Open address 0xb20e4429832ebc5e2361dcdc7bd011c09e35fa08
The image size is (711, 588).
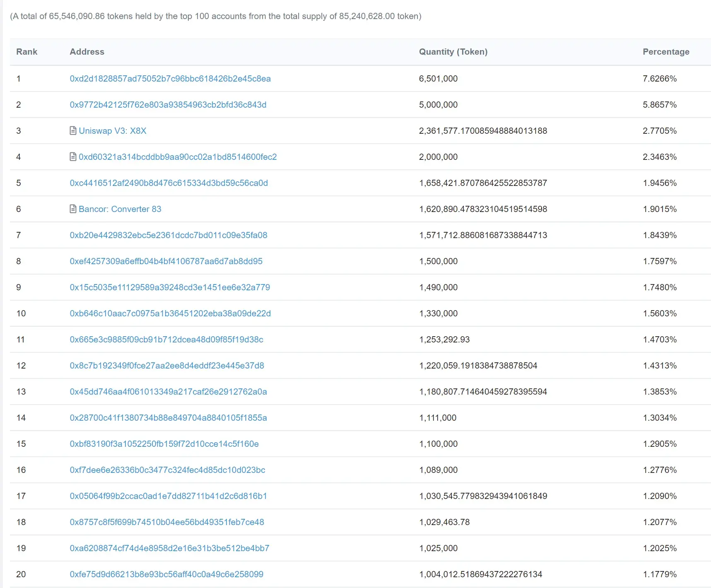169,235
